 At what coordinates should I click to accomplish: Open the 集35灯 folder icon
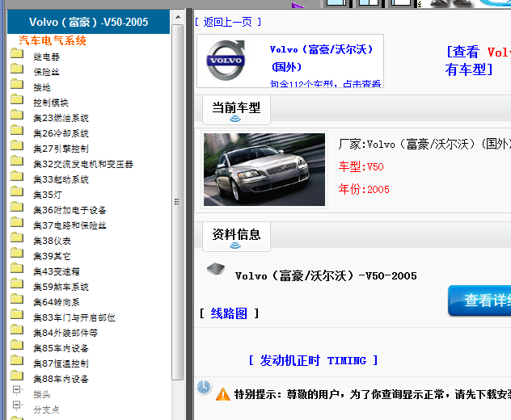click(17, 191)
